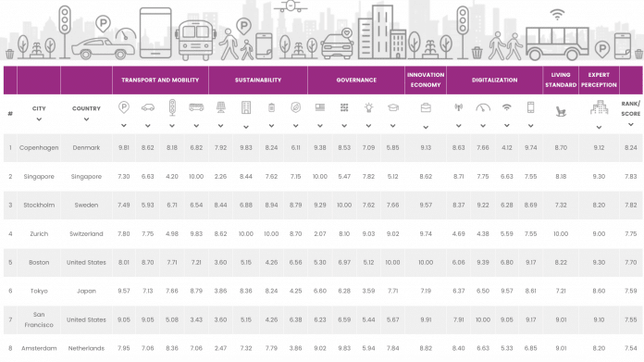Open the chevron under the parking icon
The height and width of the screenshot is (362, 644).
[x=124, y=126]
